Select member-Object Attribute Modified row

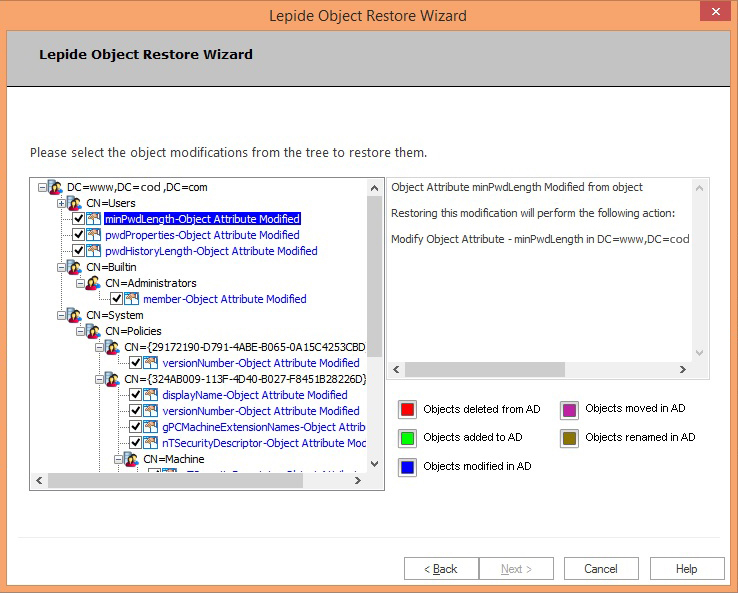(225, 299)
